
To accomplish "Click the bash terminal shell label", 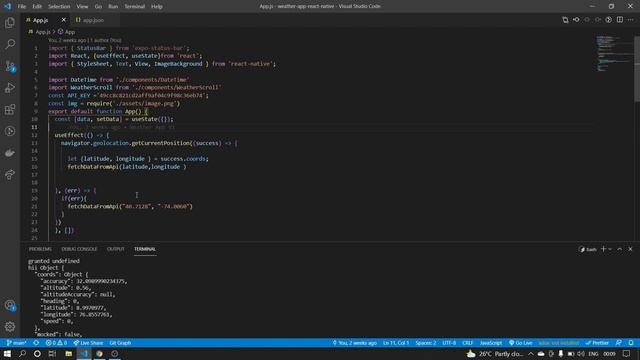I will (x=588, y=249).
